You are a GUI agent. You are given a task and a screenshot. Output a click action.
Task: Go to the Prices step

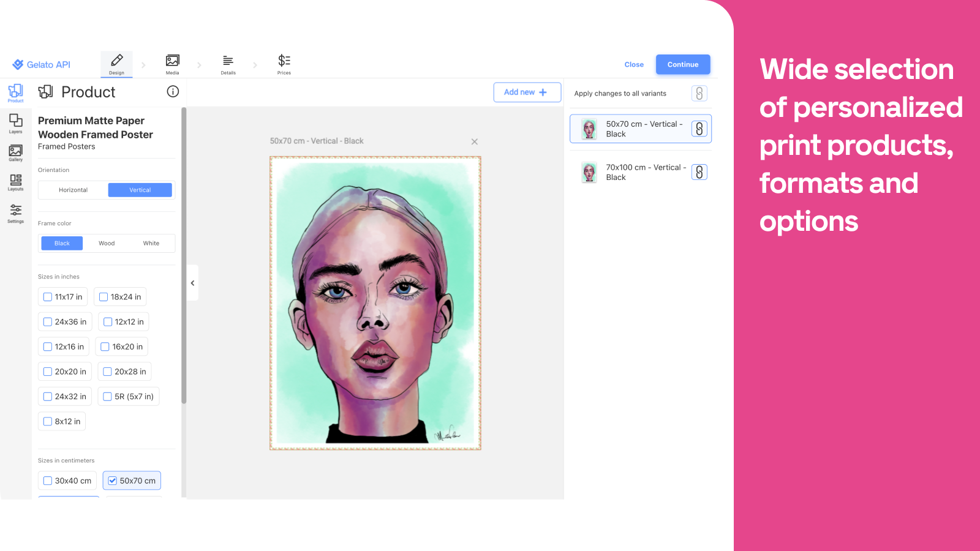click(284, 64)
